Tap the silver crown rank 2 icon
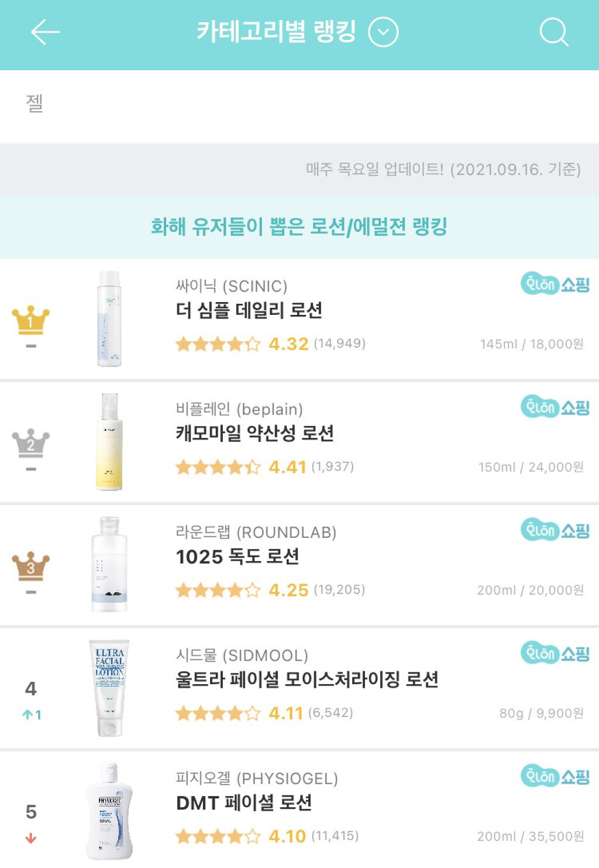599x868 pixels. (31, 443)
